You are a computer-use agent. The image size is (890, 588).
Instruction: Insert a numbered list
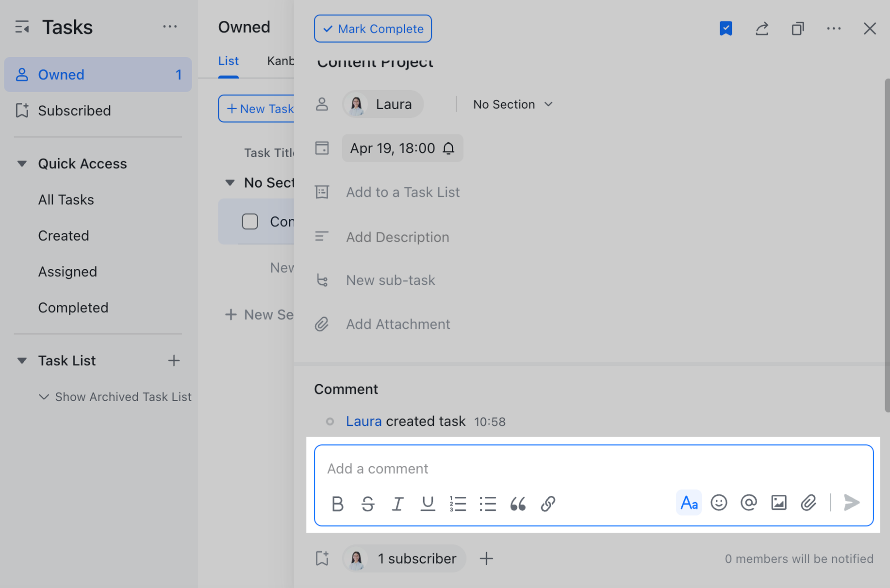tap(458, 504)
